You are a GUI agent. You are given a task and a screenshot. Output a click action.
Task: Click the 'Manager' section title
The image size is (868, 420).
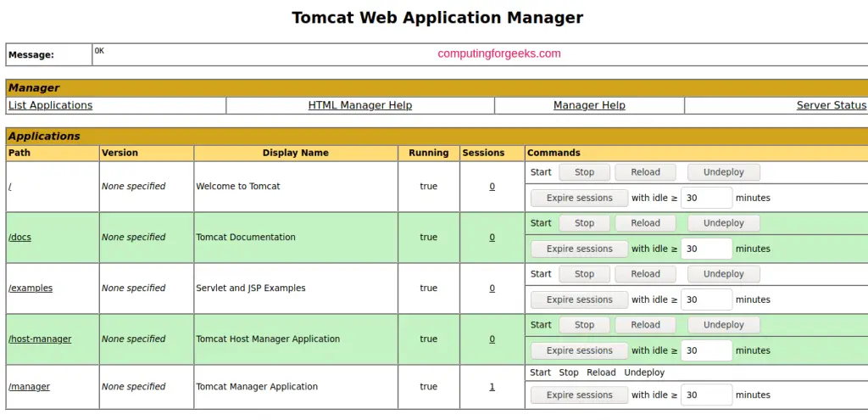point(34,88)
